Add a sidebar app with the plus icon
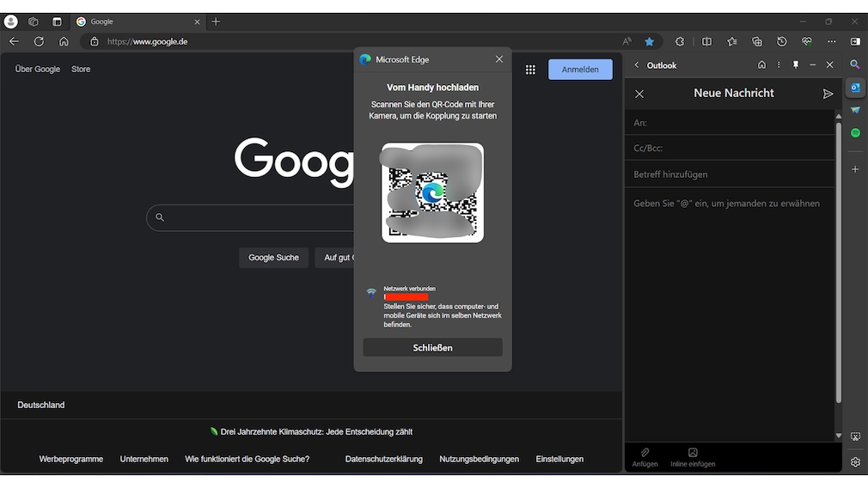 point(855,169)
